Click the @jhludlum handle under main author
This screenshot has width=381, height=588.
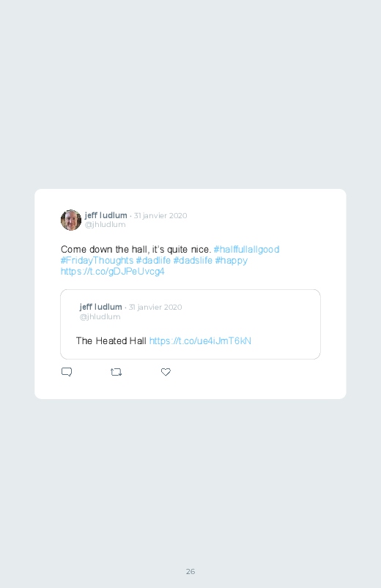coord(105,224)
